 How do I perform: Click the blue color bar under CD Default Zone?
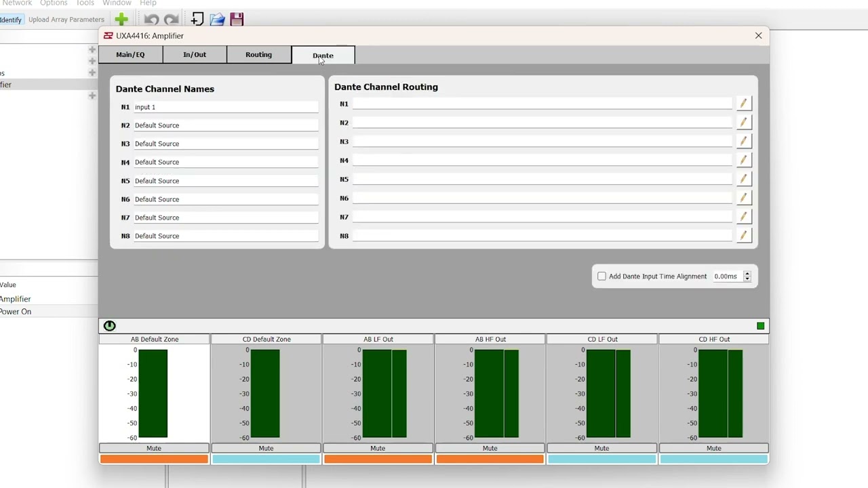266,459
